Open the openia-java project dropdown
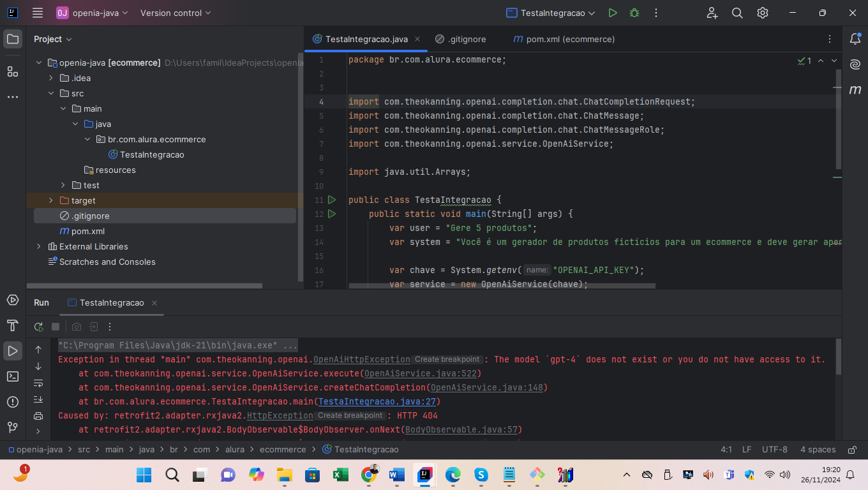Screen dimensions: 868x490 (92, 13)
